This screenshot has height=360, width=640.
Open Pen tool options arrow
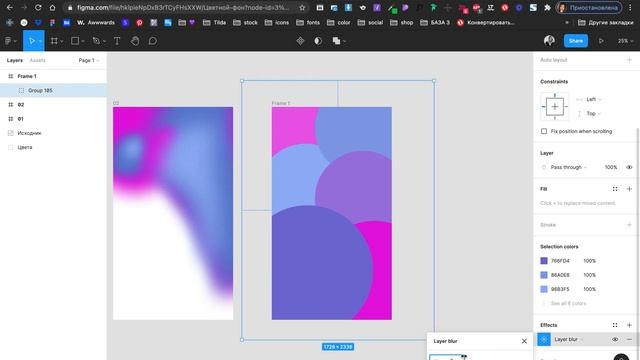pos(104,41)
